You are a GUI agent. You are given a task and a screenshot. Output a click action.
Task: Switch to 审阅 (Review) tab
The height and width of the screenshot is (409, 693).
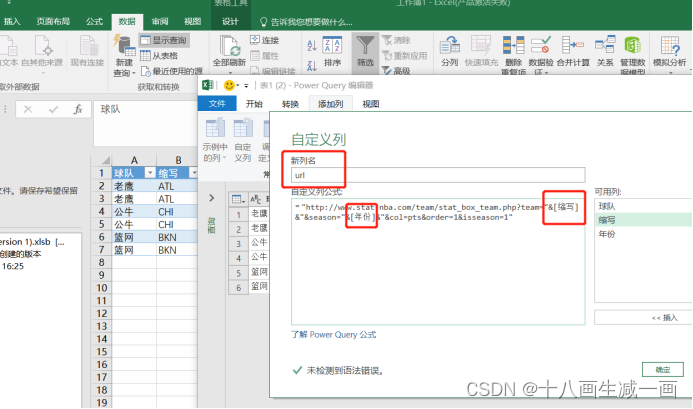tap(160, 21)
